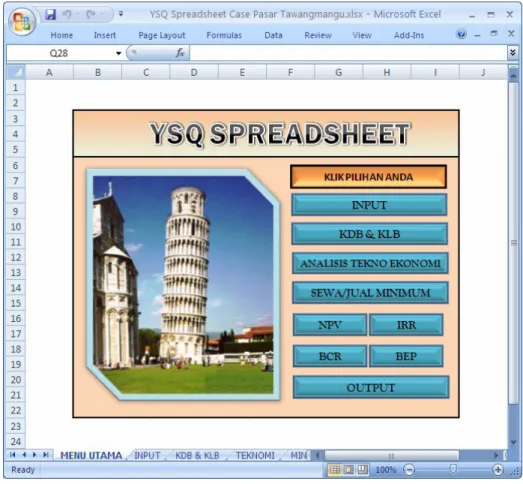Click horizontal scrollbar right arrow
523x484 pixels.
(x=496, y=455)
